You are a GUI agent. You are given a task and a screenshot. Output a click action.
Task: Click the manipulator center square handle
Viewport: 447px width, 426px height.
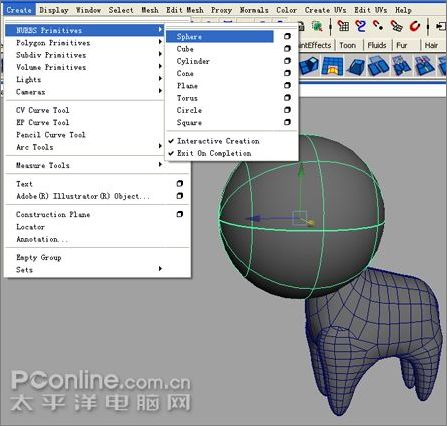point(299,218)
